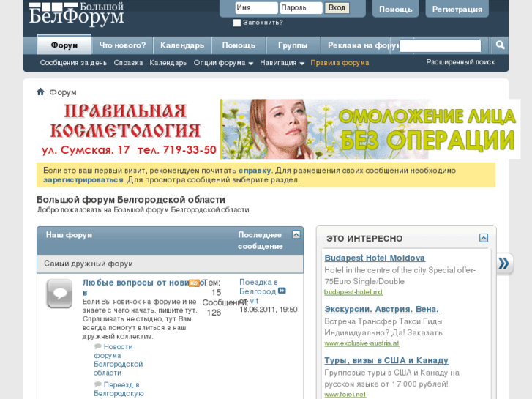Click the home icon in breadcrumb
Image resolution: width=532 pixels, height=399 pixels.
click(40, 92)
